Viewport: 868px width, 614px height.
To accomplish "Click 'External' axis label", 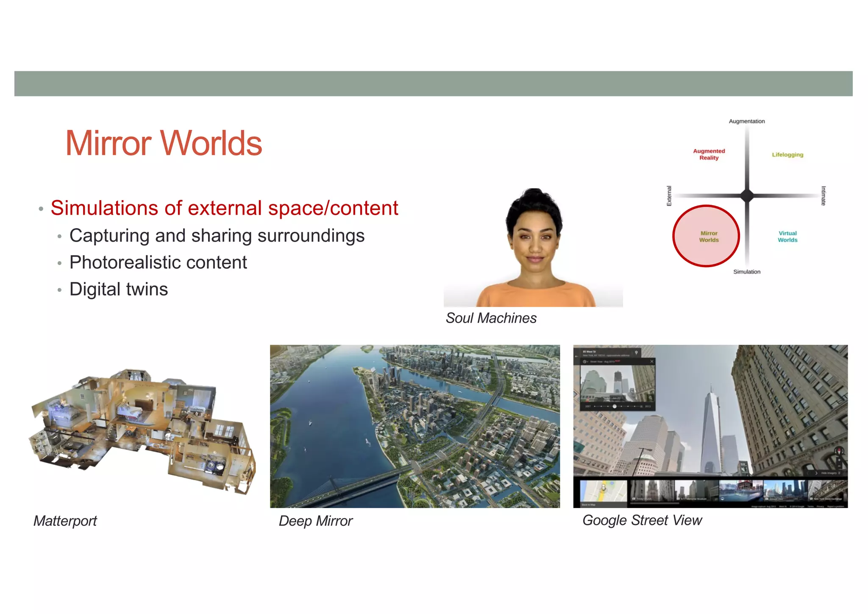I will pos(669,196).
